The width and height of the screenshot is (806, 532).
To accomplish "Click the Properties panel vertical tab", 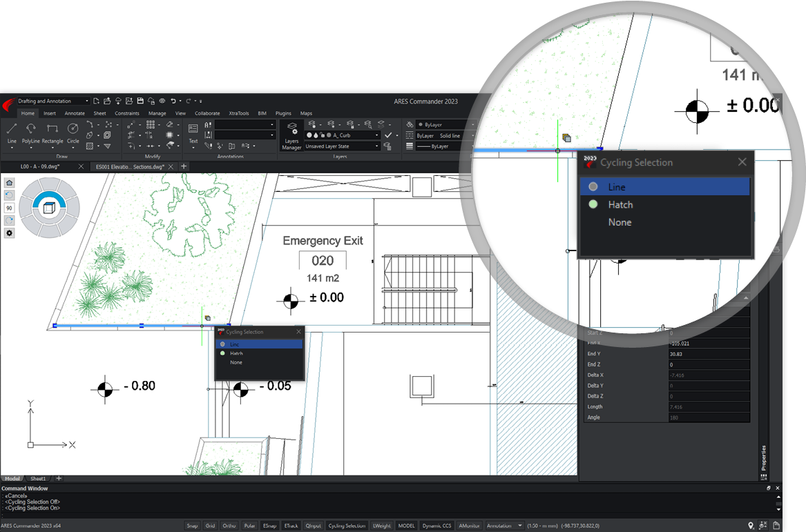I will (x=764, y=458).
